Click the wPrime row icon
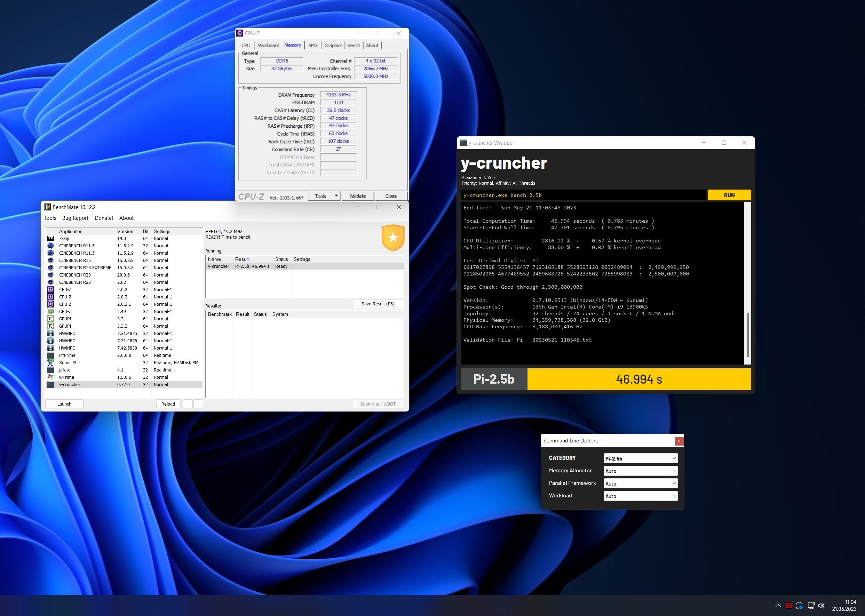The image size is (865, 616). [50, 377]
